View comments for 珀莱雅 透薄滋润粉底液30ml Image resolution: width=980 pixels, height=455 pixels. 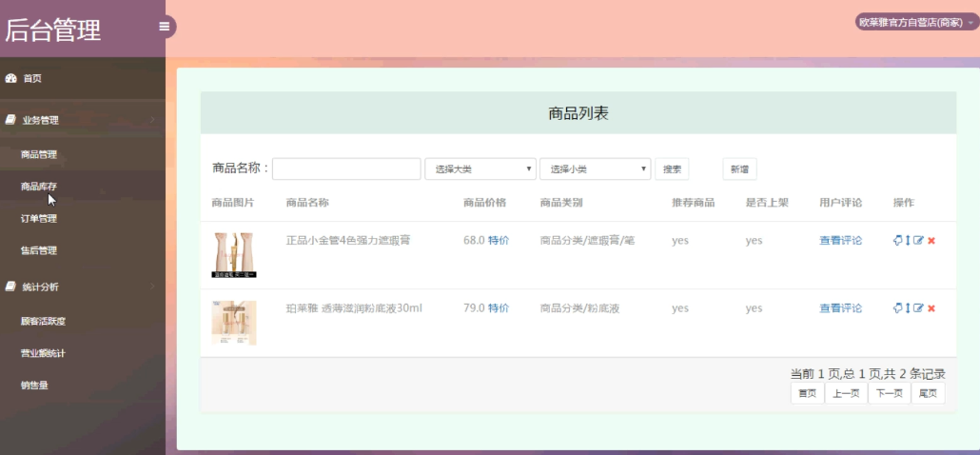(x=841, y=308)
